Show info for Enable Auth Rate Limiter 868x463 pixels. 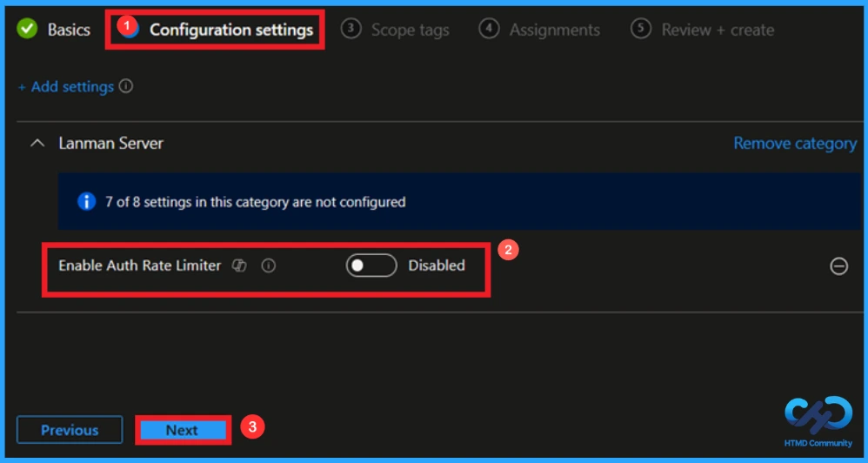[x=269, y=265]
